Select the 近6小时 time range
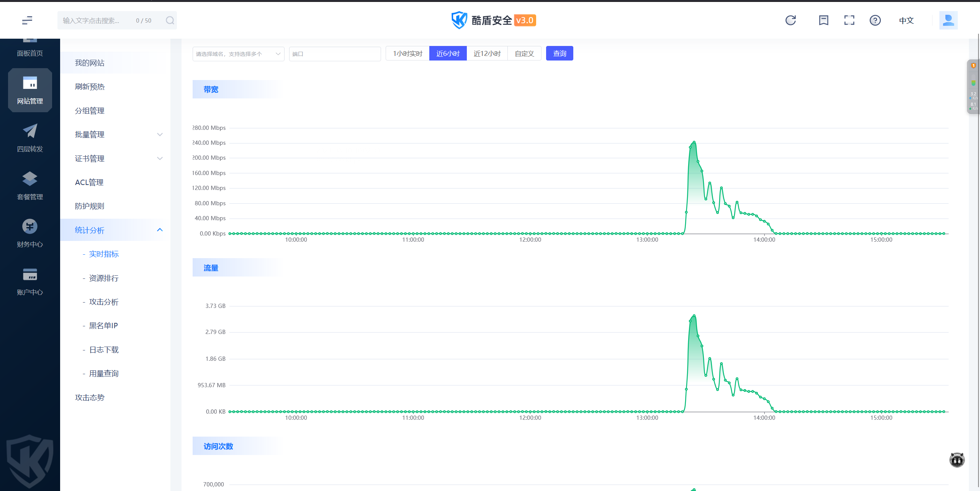Screen dimensions: 980x491 [448, 53]
